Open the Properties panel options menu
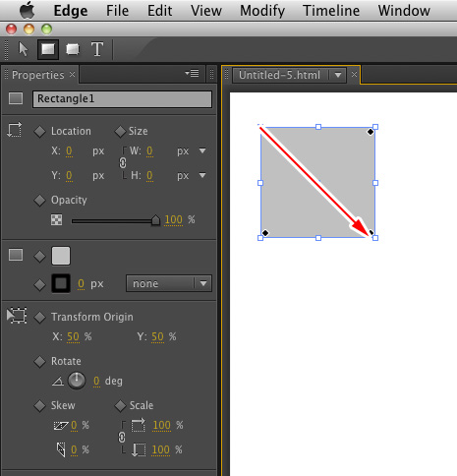The image size is (457, 476). 192,73
